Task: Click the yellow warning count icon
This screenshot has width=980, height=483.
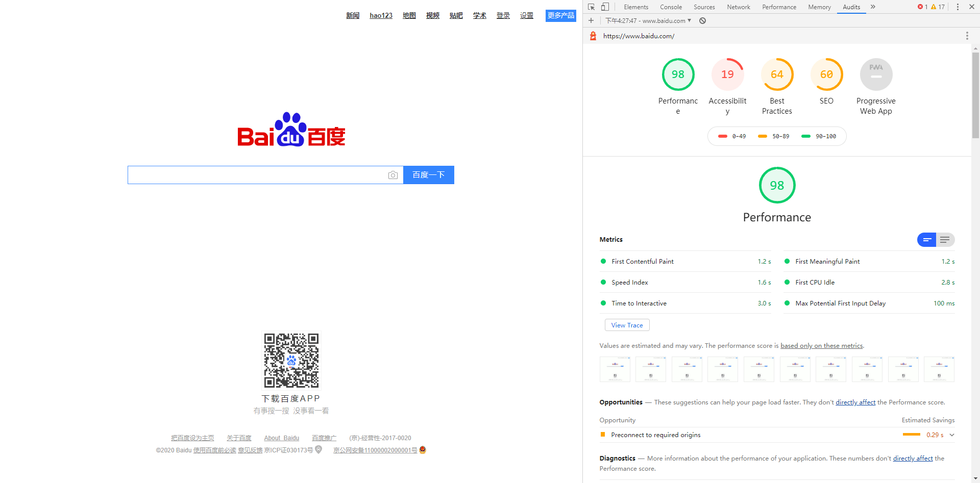Action: 934,7
